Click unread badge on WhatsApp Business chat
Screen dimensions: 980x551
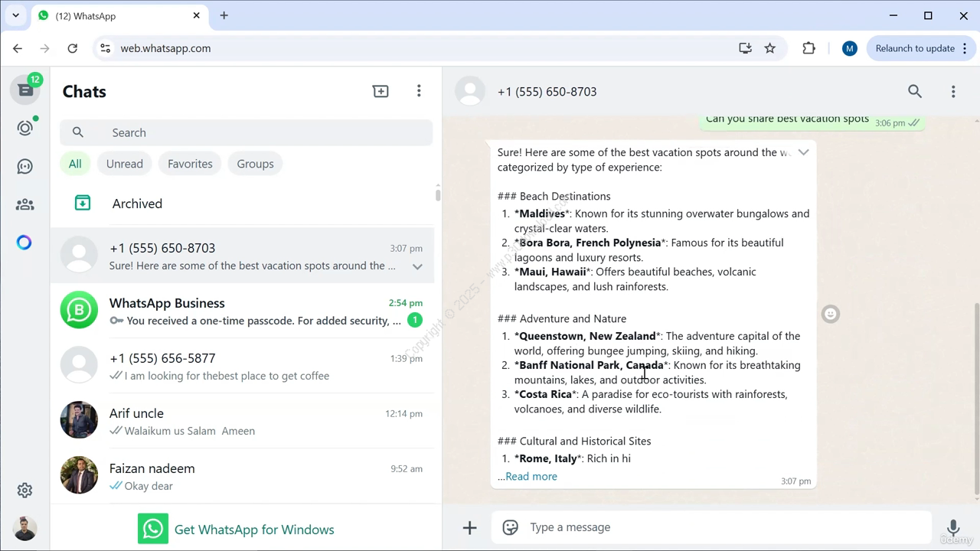(x=415, y=320)
